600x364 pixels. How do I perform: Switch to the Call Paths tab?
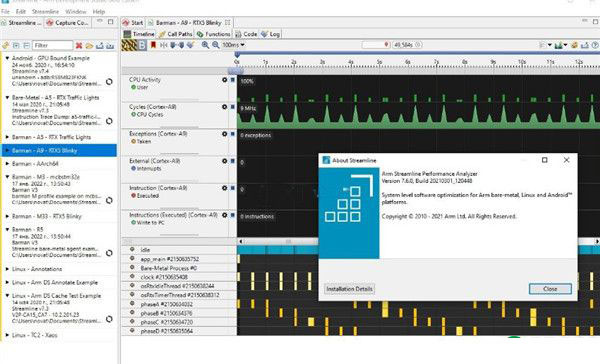coord(175,34)
